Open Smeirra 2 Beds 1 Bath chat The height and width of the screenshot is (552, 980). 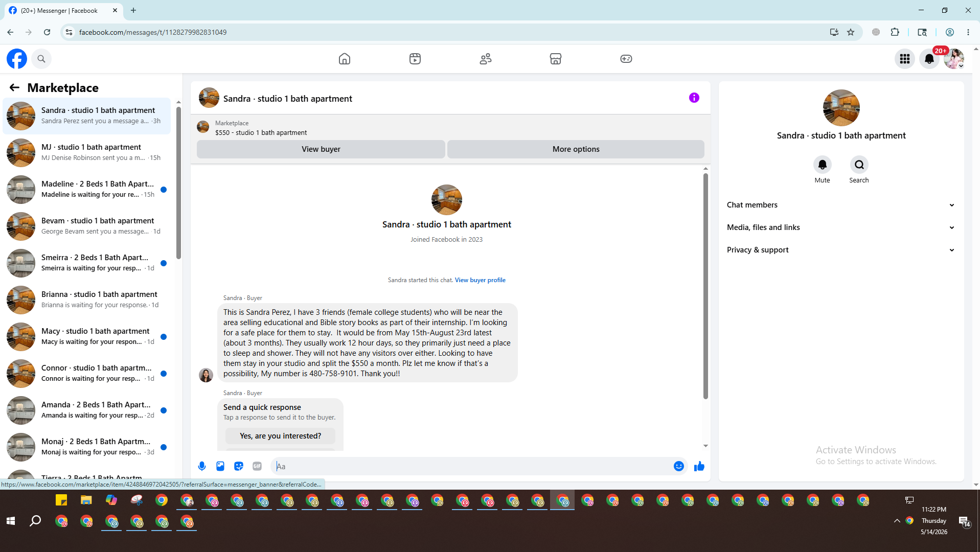click(87, 263)
